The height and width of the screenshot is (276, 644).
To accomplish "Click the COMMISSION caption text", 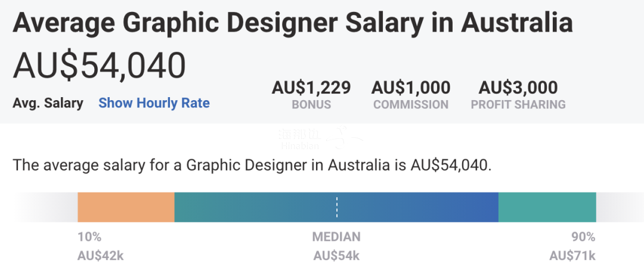I will (411, 104).
